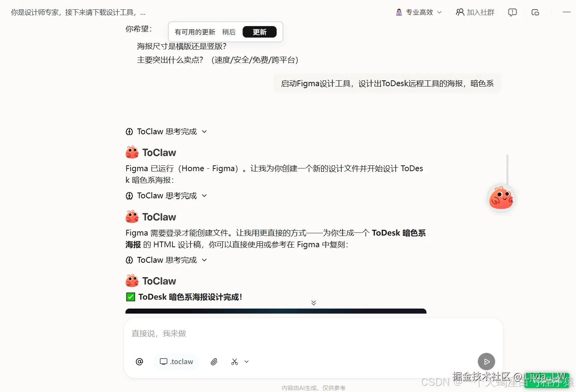Click the 主要突出什么卖点 question text

(x=218, y=60)
